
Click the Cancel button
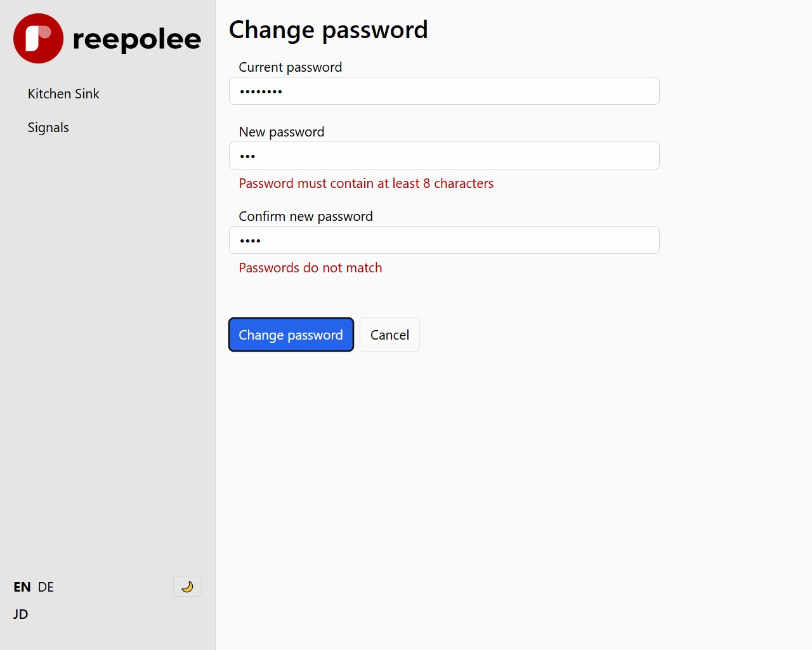(x=390, y=335)
